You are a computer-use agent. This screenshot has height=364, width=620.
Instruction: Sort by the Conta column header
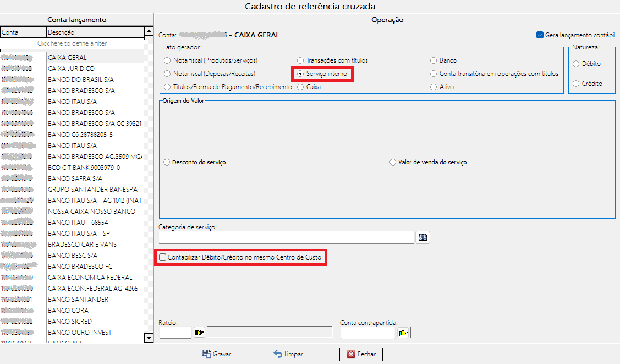(x=23, y=32)
